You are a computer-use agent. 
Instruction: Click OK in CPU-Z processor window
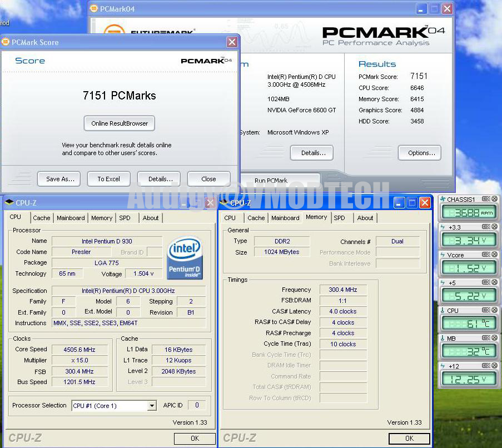click(195, 439)
